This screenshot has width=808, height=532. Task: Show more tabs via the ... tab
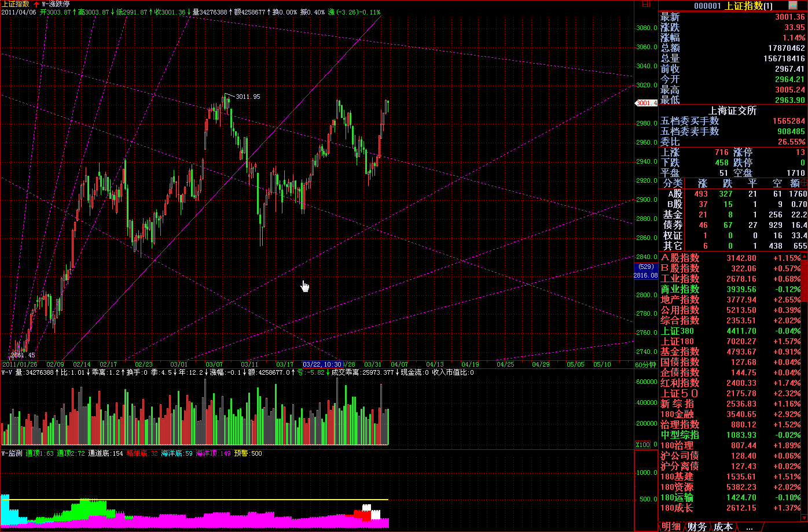click(x=750, y=526)
